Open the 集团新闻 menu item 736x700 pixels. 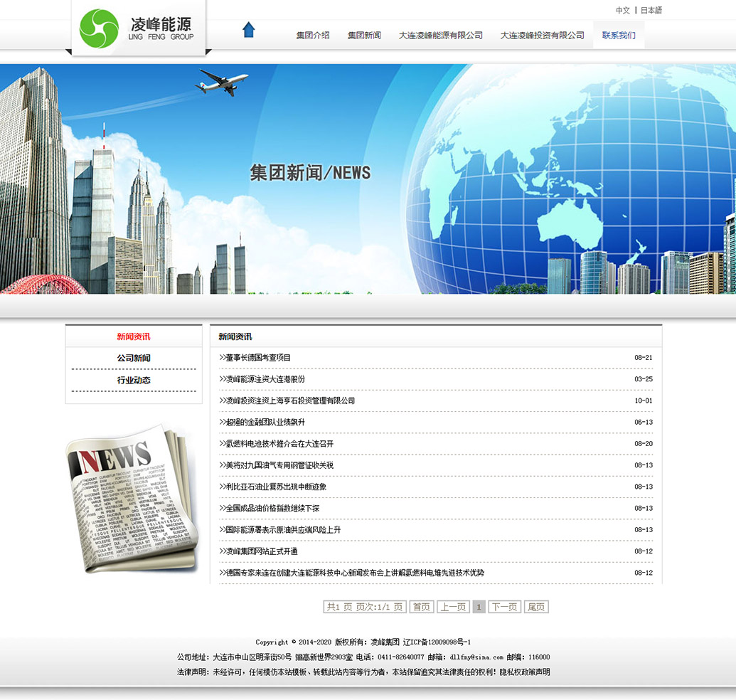click(x=364, y=36)
